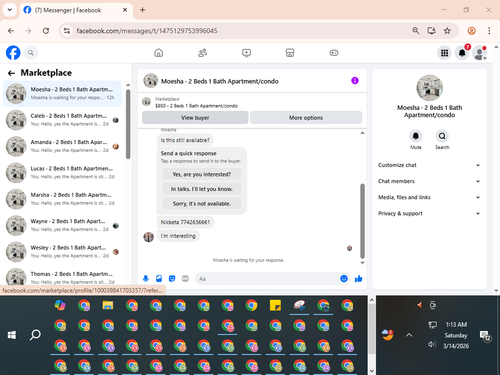Screen dimensions: 500x375
Task: Click the address bar URL
Action: (x=147, y=31)
